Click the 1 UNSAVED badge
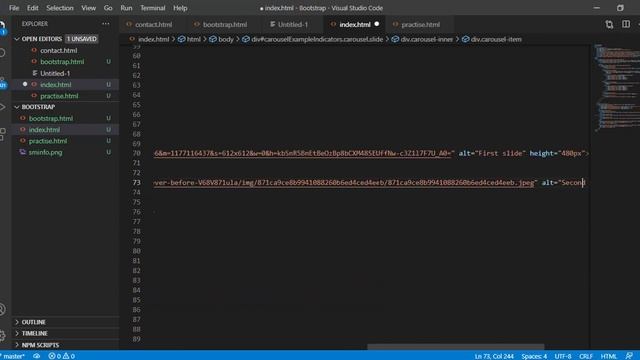The width and height of the screenshot is (640, 360). [x=82, y=39]
